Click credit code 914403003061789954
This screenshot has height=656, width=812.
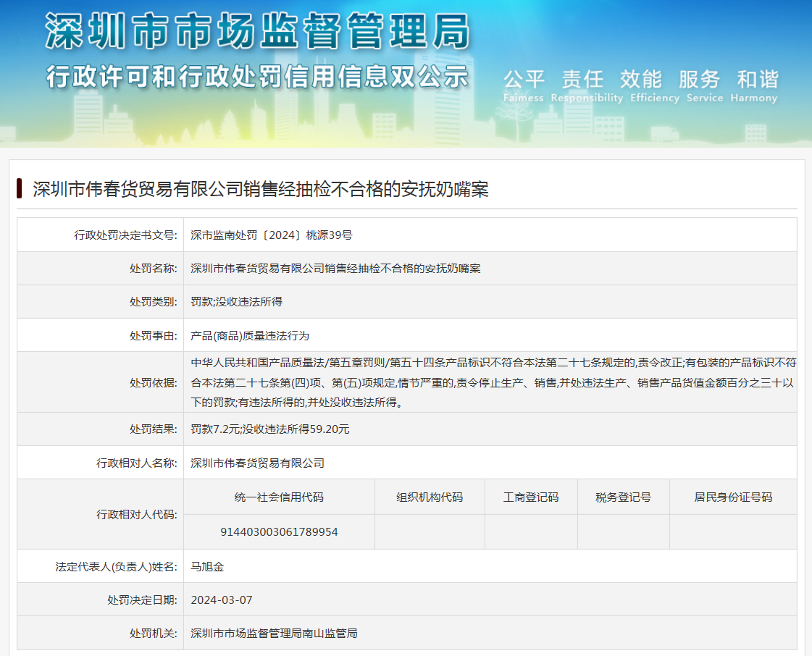coord(279,531)
